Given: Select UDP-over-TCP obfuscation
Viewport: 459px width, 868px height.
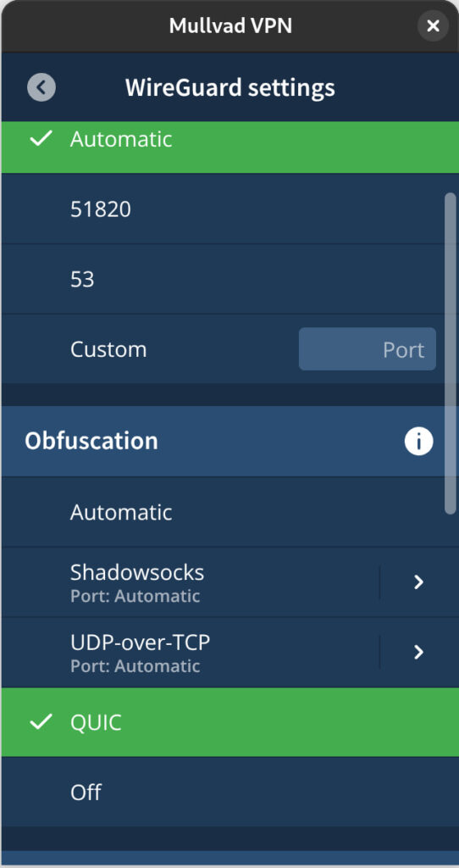Looking at the screenshot, I should (191, 652).
